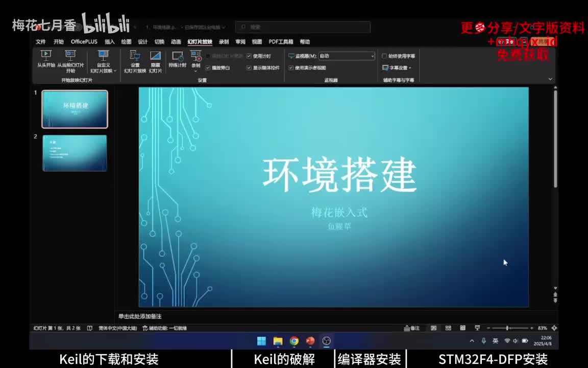588x368 pixels.
Task: Open custom slide show (自定义幻灯片放映)
Action: 104,61
